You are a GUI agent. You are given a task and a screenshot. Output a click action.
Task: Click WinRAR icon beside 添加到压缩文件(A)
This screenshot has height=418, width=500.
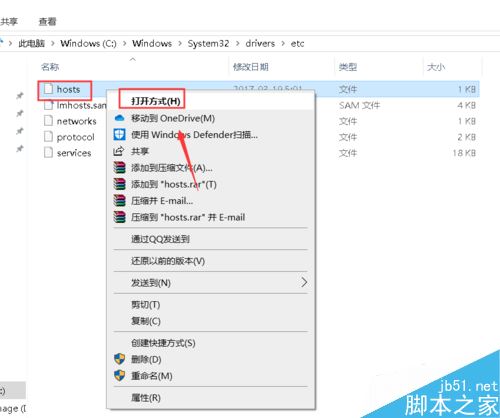(x=119, y=167)
